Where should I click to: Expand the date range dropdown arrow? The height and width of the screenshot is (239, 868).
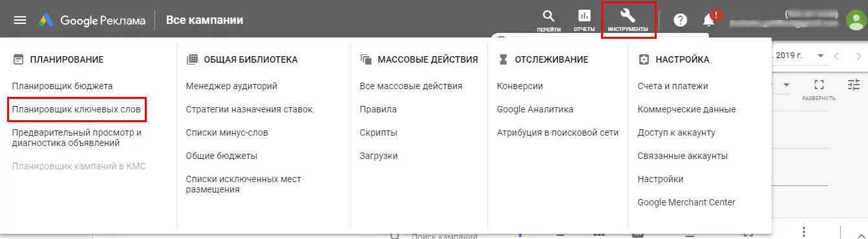tap(820, 56)
